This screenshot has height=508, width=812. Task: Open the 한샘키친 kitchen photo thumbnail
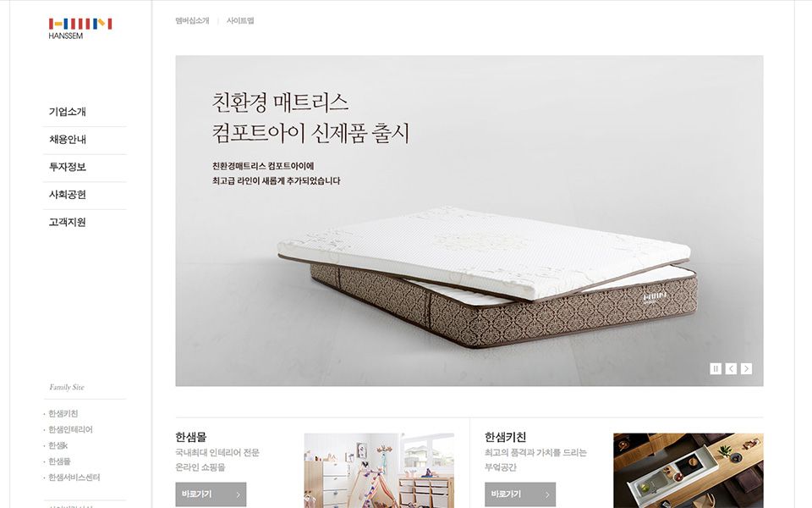[x=689, y=471]
